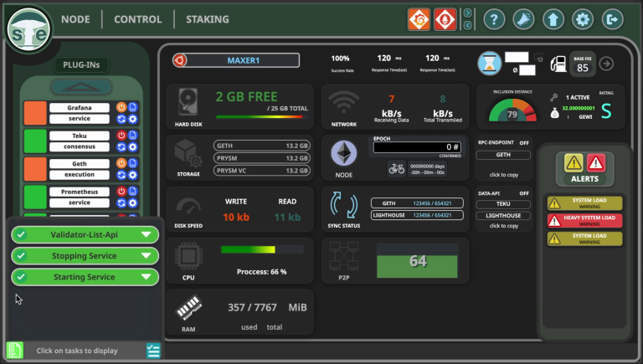Open the STAKING tab

pyautogui.click(x=208, y=19)
